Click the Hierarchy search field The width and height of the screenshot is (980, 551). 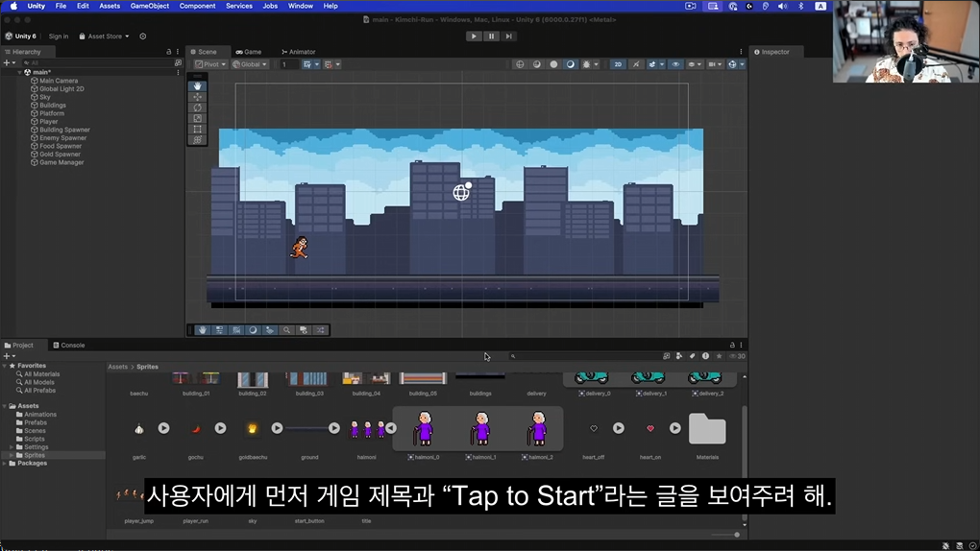[x=97, y=63]
